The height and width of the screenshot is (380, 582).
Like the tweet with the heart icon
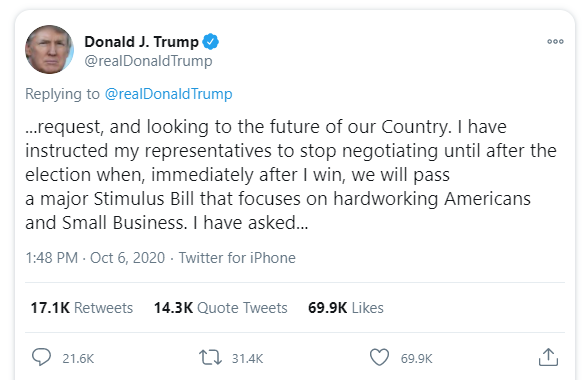point(379,357)
